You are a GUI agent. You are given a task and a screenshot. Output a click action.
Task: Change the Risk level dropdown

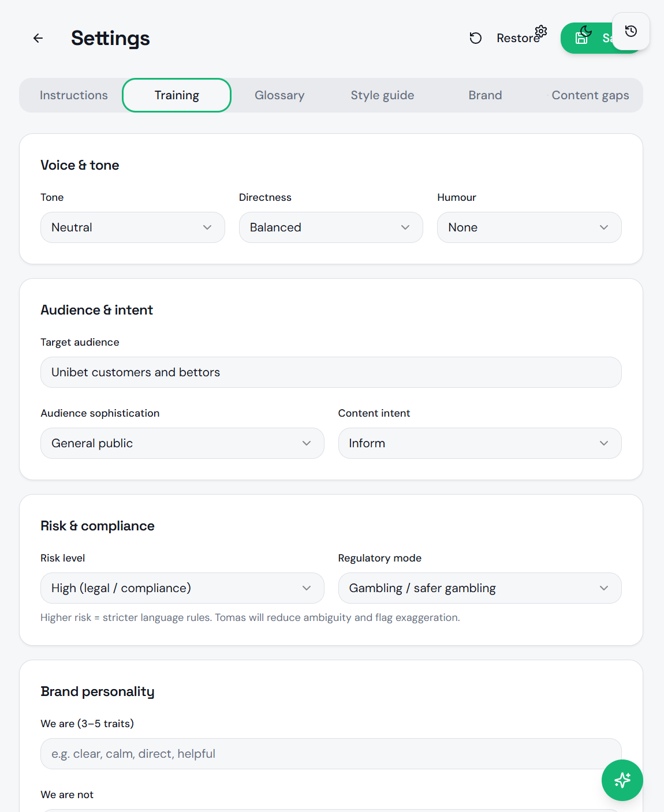pyautogui.click(x=182, y=588)
